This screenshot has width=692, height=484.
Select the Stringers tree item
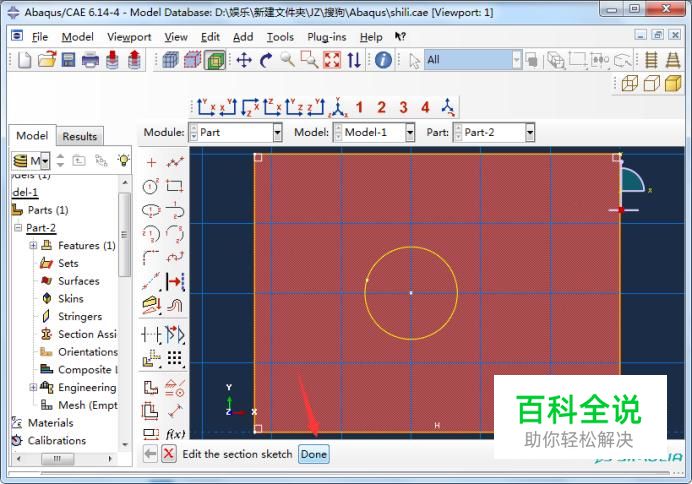pyautogui.click(x=80, y=316)
